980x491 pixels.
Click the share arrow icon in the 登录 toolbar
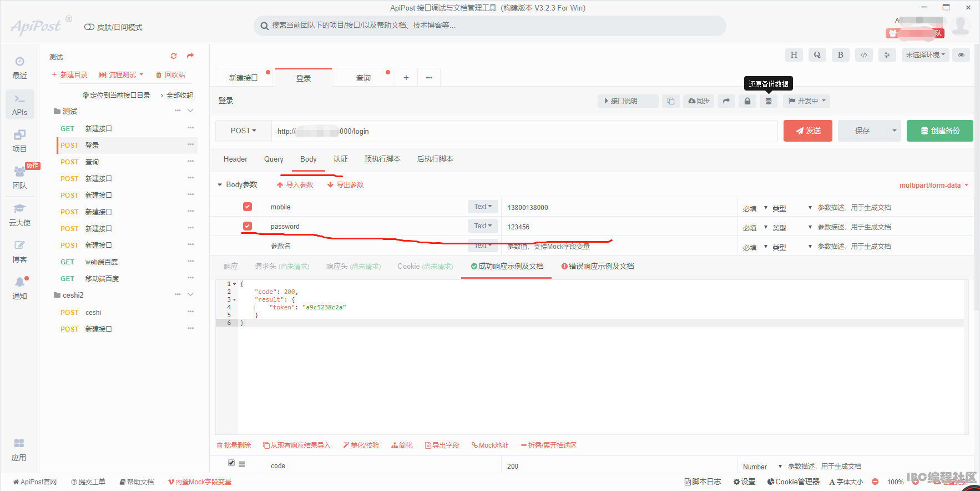(x=726, y=101)
